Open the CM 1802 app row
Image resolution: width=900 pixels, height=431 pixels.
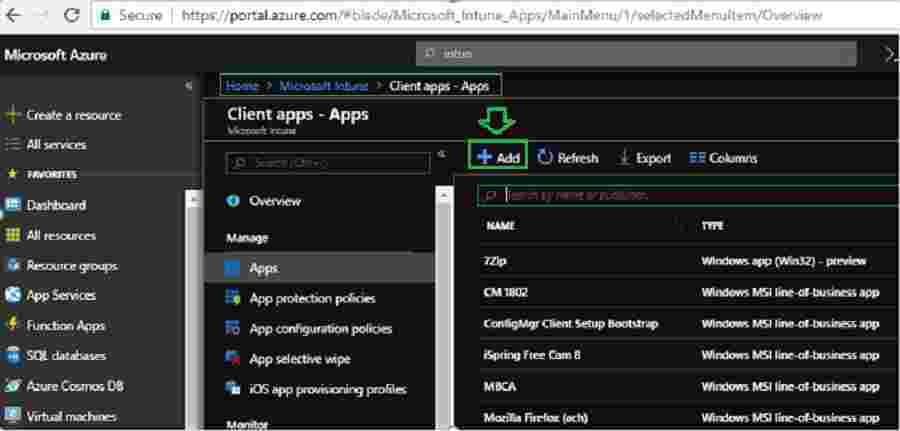tap(690, 292)
